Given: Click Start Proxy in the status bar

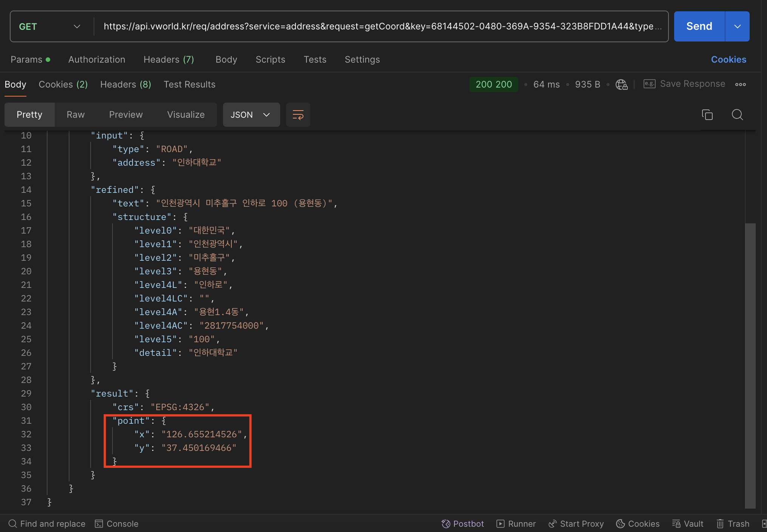Looking at the screenshot, I should tap(576, 524).
